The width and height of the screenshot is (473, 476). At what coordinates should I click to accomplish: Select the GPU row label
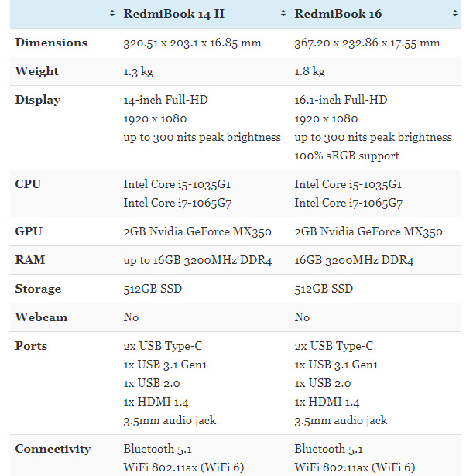click(28, 231)
